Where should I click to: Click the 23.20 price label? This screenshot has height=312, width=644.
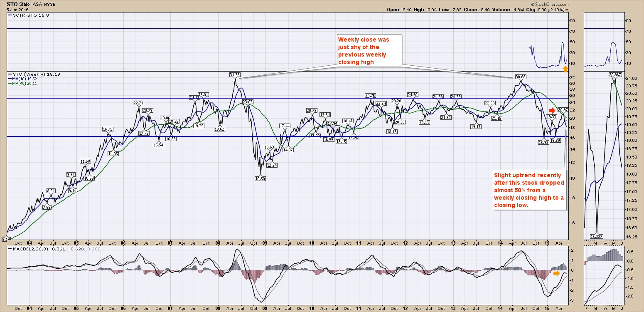(397, 101)
